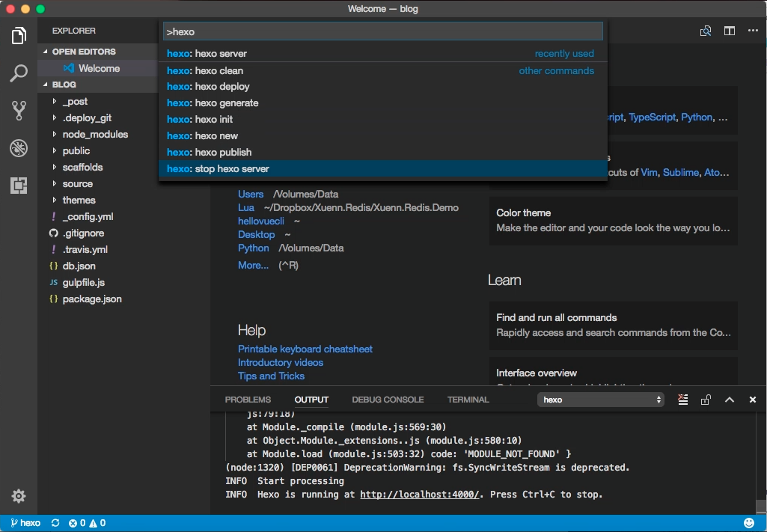Viewport: 767px width, 532px height.
Task: Expand the node_modules folder
Action: [95, 134]
